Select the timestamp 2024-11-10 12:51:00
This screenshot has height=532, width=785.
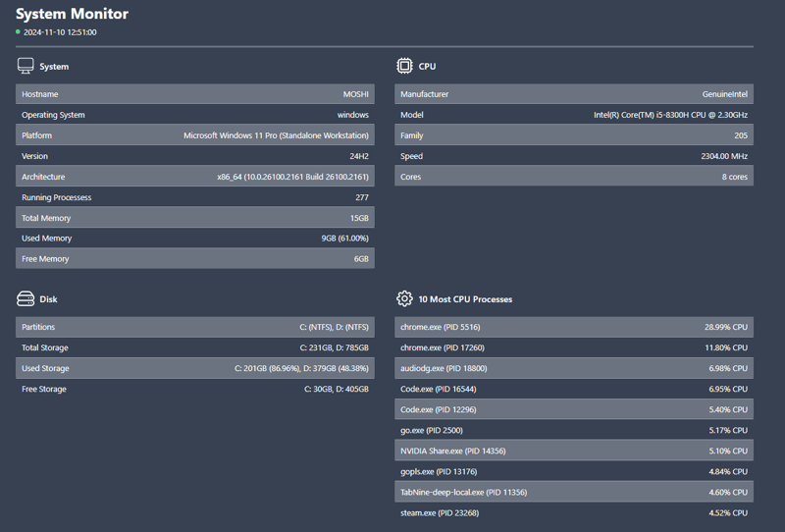60,32
